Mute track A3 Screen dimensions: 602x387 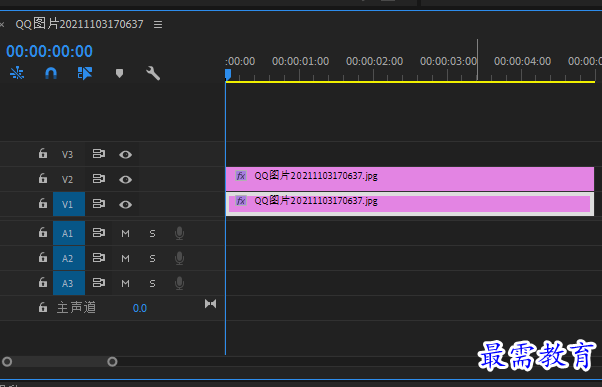point(125,283)
